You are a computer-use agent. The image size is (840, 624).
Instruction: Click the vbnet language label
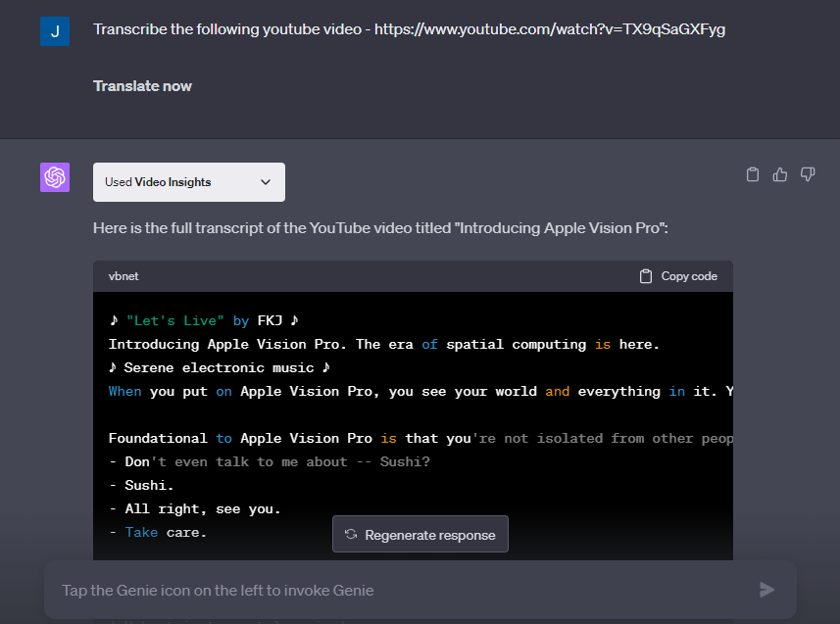124,276
